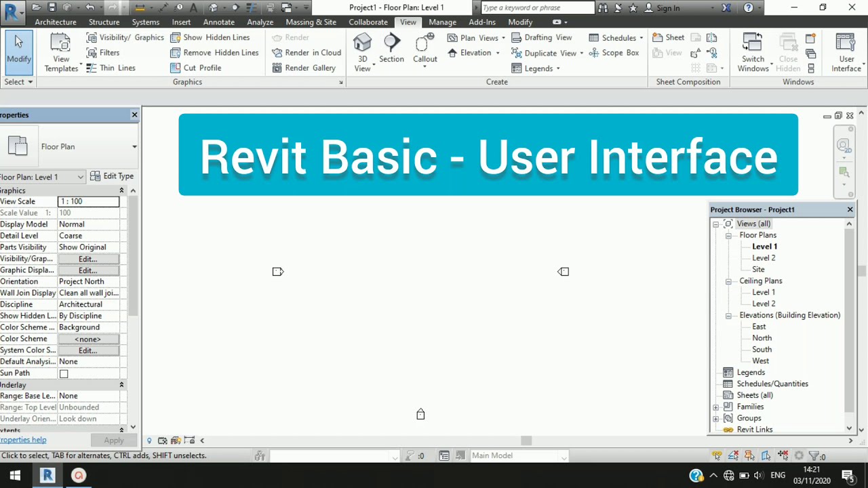Click the Color Scheme none button

pos(88,339)
